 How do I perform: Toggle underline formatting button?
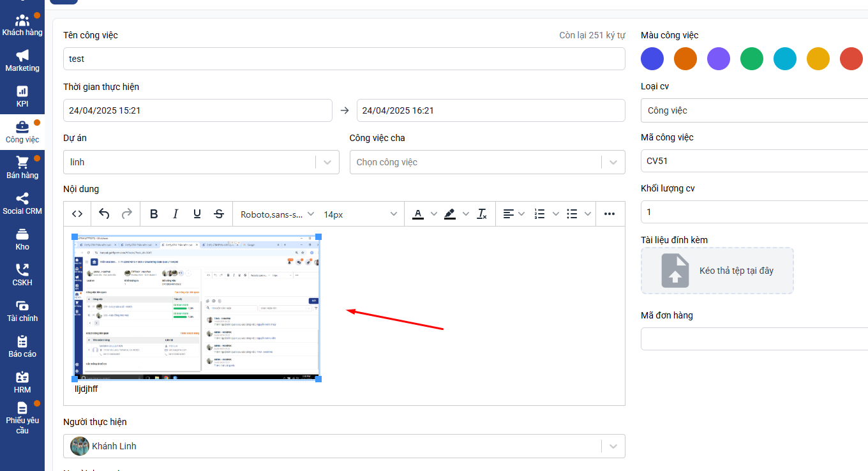coord(197,214)
